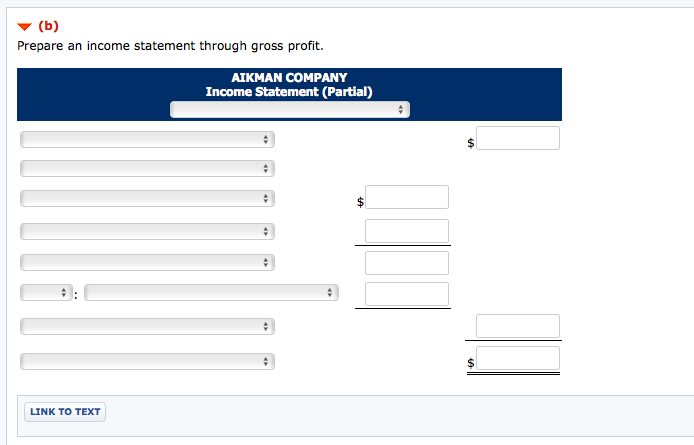Click the top right-column dollar amount field
Image resolution: width=694 pixels, height=445 pixels.
518,138
